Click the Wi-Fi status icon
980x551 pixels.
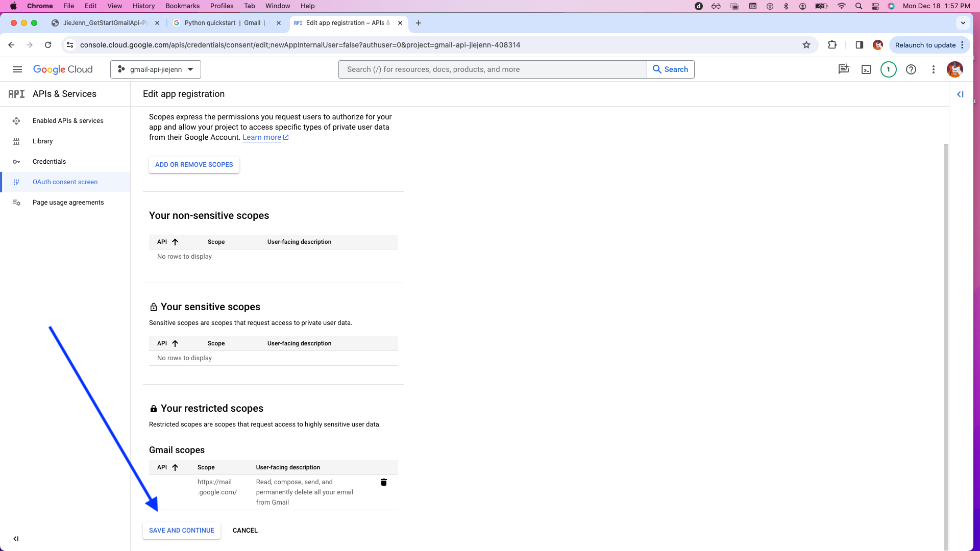click(x=842, y=6)
